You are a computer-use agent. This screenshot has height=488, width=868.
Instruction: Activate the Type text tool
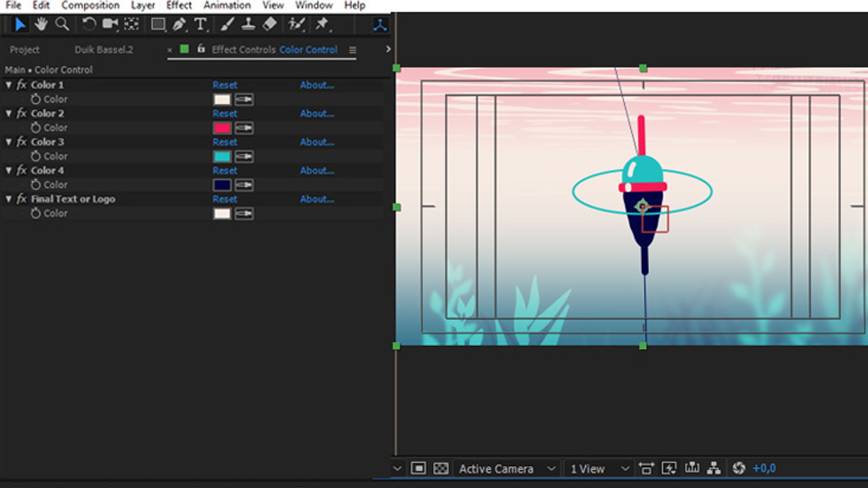point(201,24)
